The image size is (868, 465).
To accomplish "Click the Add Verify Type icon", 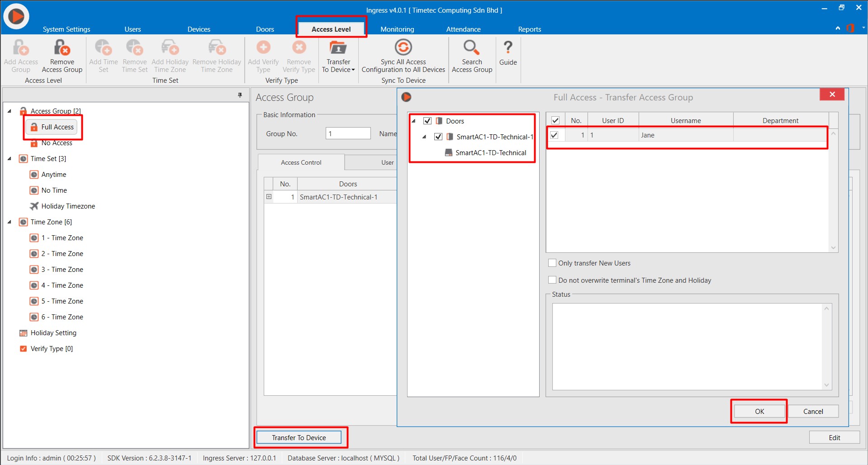I will tap(263, 47).
